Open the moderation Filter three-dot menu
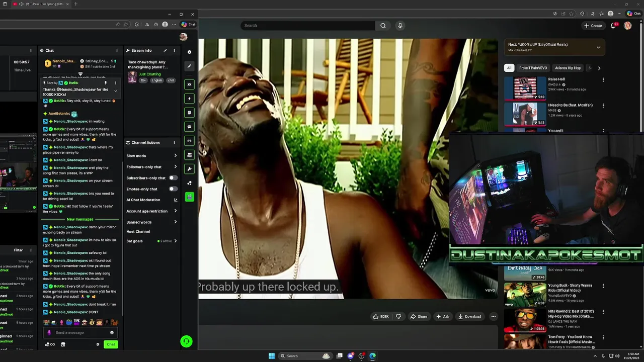This screenshot has width=644, height=362. [31, 250]
